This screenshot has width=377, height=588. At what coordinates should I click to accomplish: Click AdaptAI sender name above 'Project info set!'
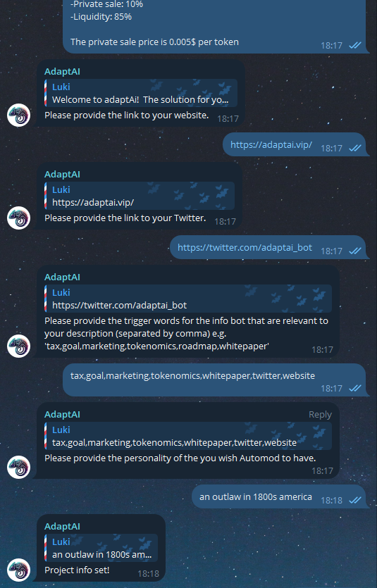pos(62,527)
